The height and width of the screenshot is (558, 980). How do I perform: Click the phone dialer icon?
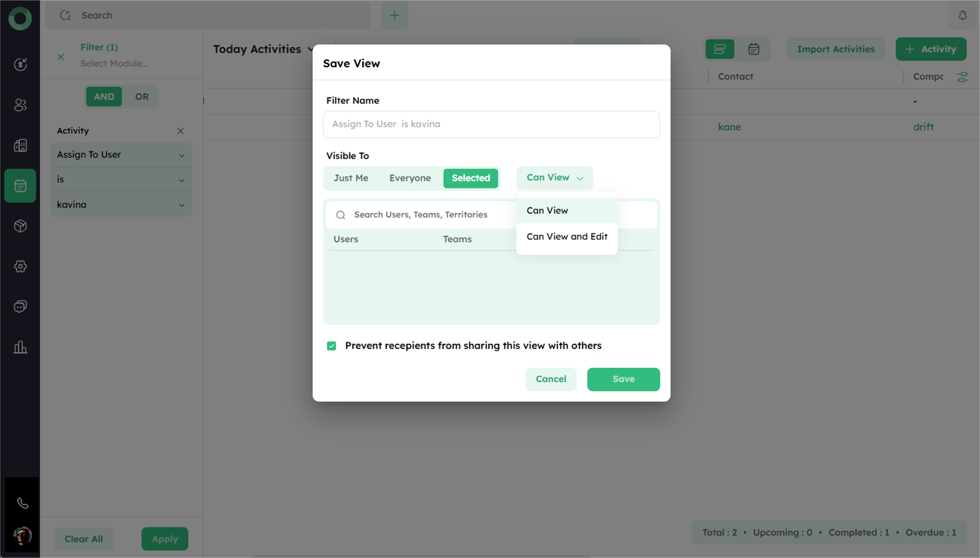click(x=22, y=503)
